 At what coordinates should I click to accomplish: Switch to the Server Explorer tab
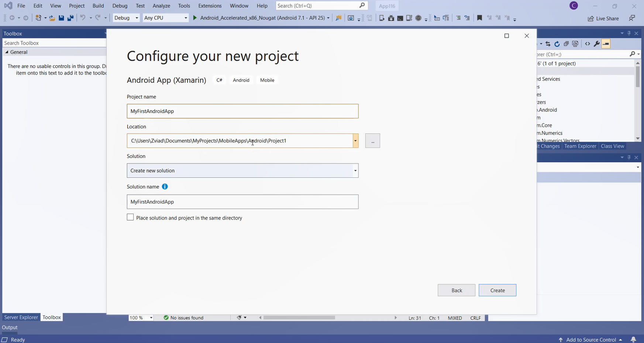coord(21,317)
